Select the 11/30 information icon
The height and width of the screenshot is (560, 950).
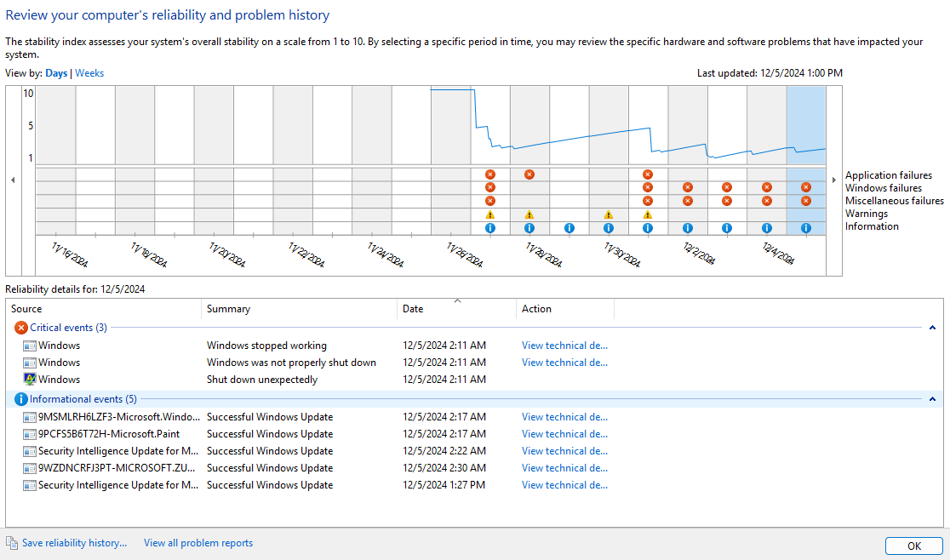point(609,228)
